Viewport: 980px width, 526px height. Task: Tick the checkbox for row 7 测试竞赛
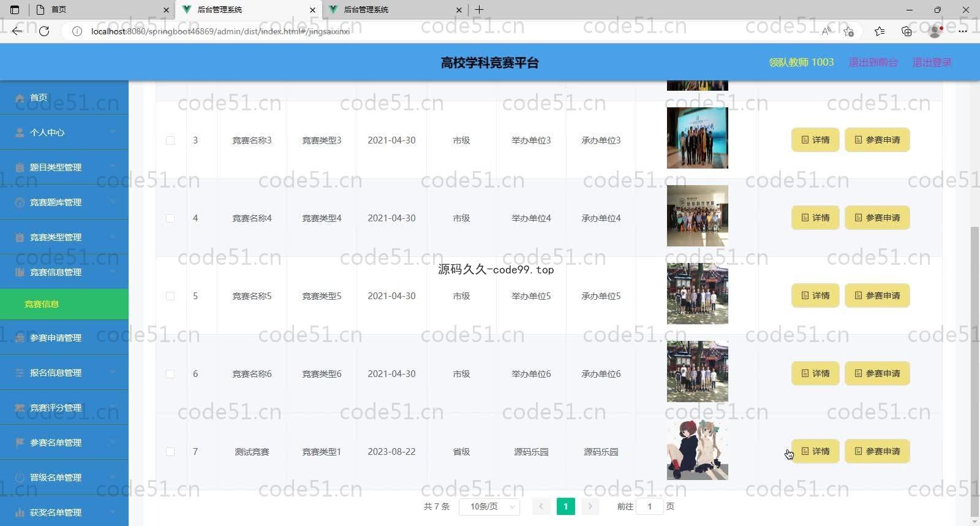pyautogui.click(x=170, y=452)
